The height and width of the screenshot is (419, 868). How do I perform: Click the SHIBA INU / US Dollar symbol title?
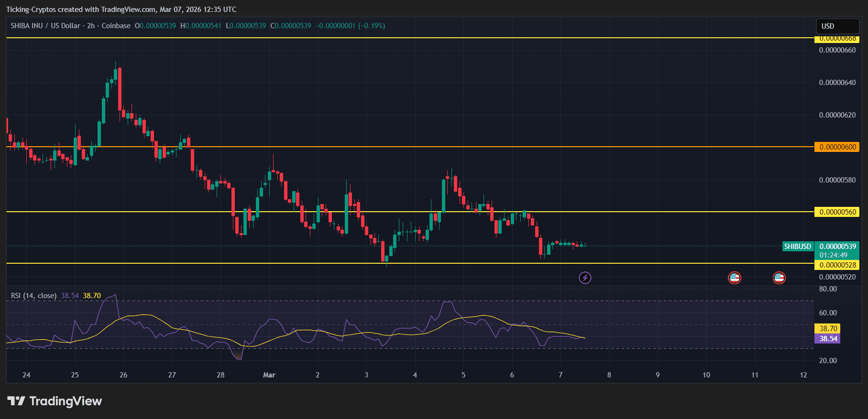(45, 26)
